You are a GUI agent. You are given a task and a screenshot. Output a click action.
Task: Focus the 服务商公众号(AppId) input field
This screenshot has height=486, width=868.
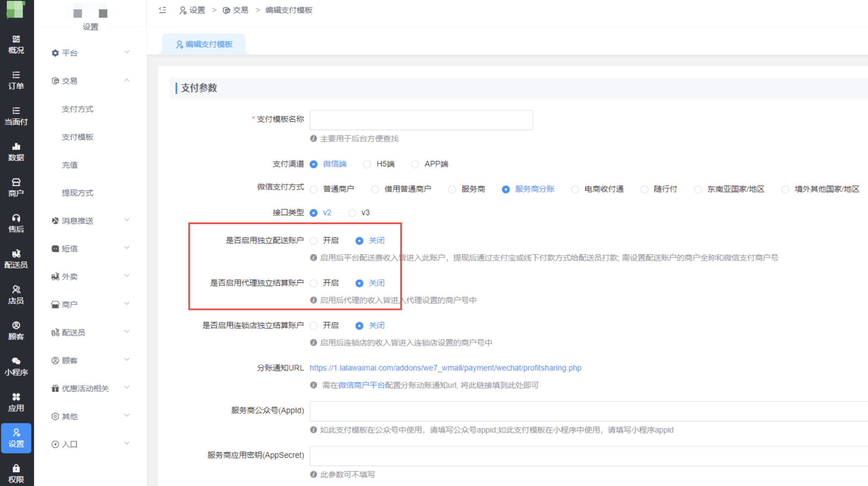[589, 411]
